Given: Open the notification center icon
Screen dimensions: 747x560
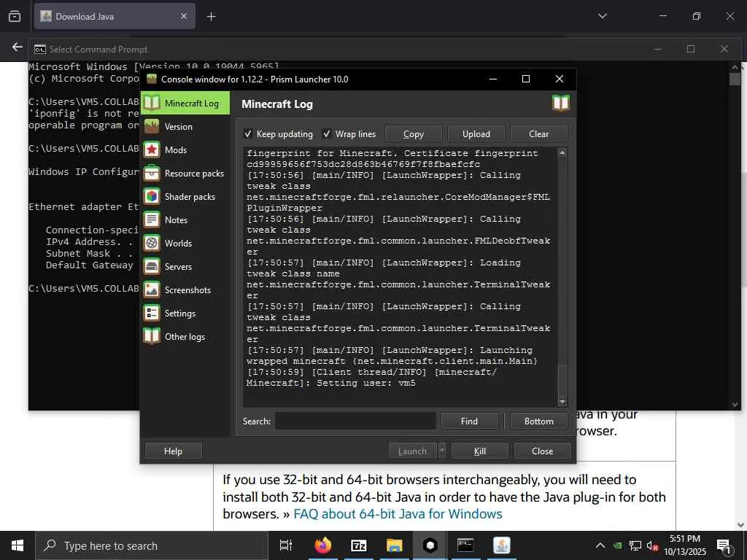Looking at the screenshot, I should click(x=723, y=545).
